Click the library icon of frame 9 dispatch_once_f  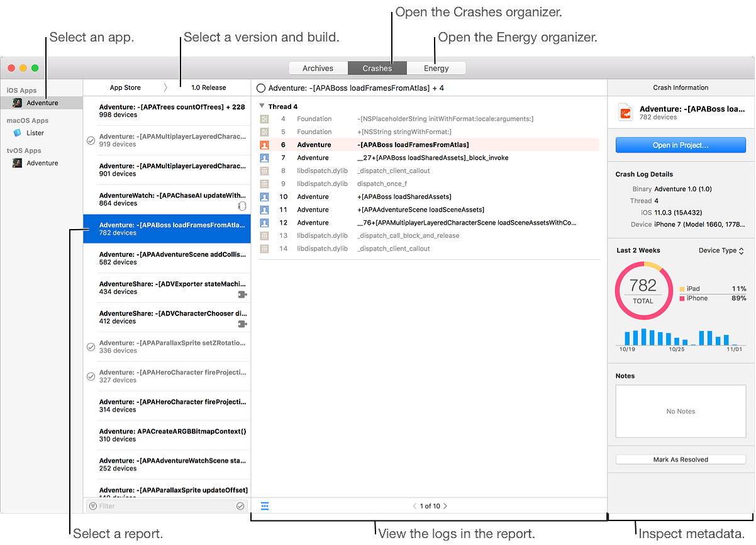[x=265, y=184]
